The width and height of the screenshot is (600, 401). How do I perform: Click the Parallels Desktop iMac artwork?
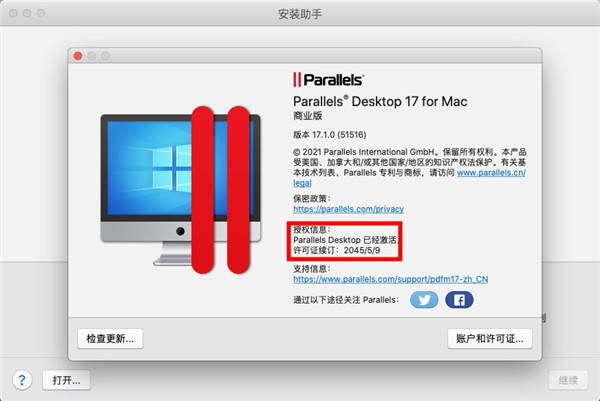pyautogui.click(x=180, y=190)
